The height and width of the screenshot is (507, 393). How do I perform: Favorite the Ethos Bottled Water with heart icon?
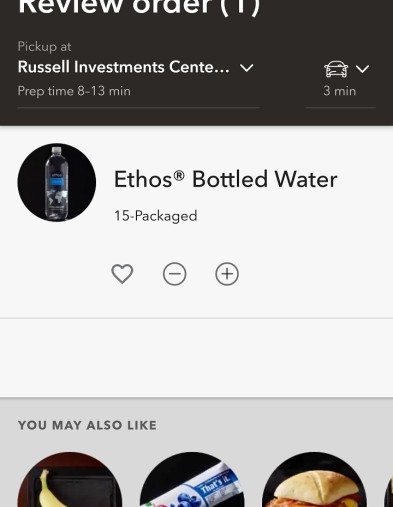122,274
